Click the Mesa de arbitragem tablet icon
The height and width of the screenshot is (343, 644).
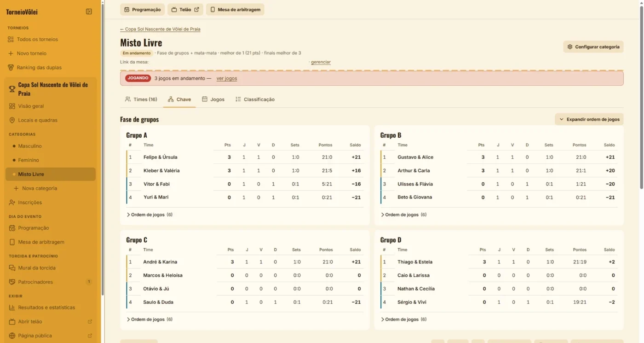[x=12, y=242]
